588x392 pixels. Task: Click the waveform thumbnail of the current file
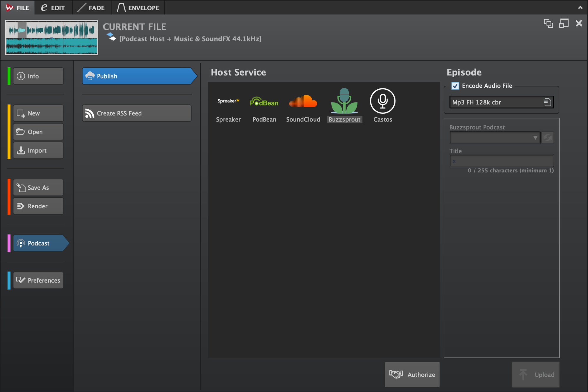(x=51, y=37)
